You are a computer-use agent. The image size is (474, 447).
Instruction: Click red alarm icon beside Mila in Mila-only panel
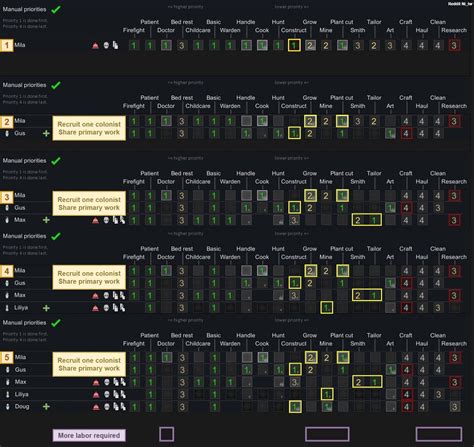95,45
